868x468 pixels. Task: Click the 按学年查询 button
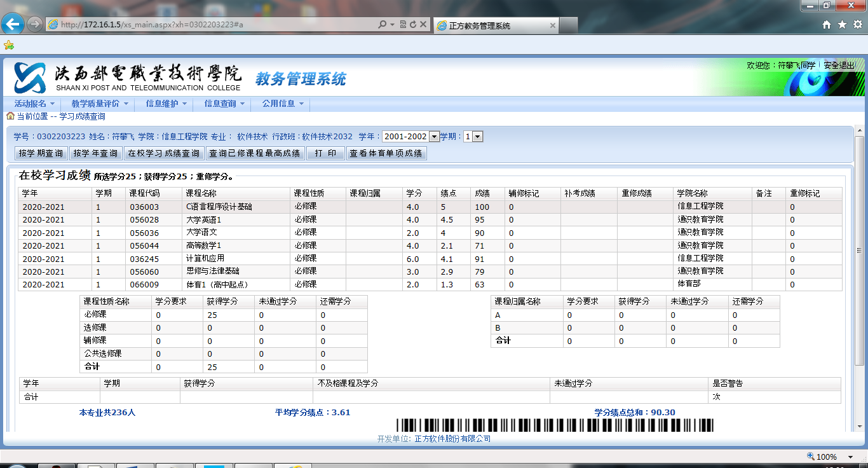click(x=96, y=153)
